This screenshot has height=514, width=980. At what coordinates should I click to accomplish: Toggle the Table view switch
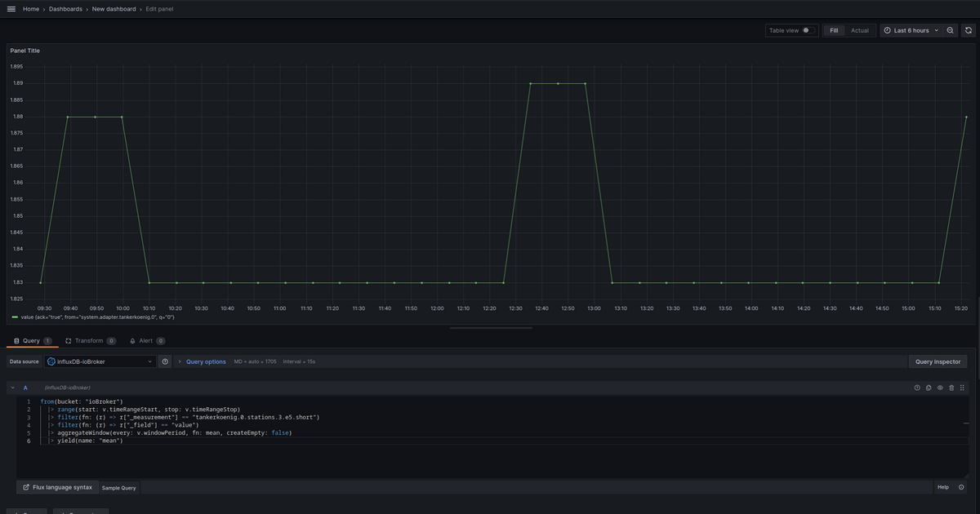pyautogui.click(x=807, y=30)
